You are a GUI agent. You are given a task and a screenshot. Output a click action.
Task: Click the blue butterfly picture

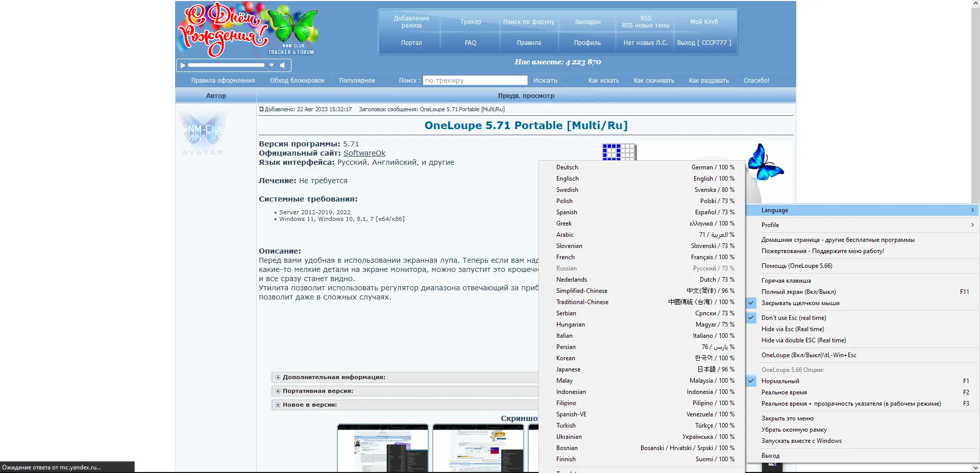click(765, 162)
